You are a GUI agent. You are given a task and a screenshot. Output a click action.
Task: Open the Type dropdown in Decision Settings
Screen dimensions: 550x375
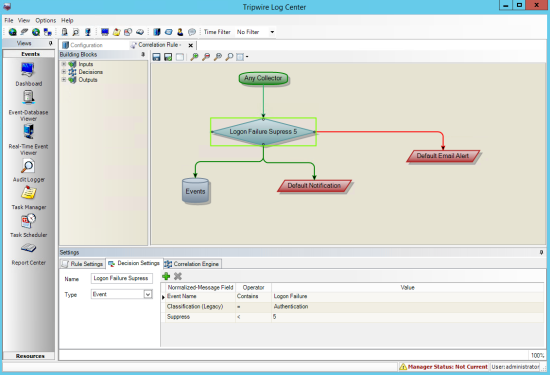point(148,294)
